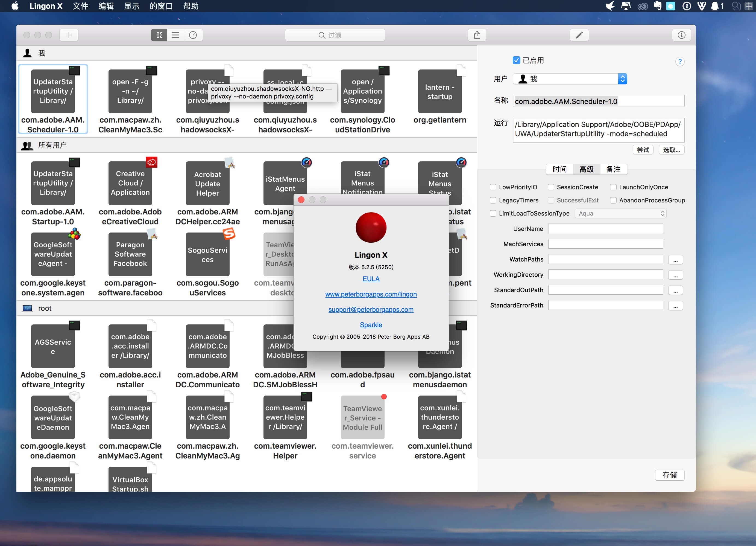Open the third view mode icon
This screenshot has height=546, width=756.
tap(193, 35)
